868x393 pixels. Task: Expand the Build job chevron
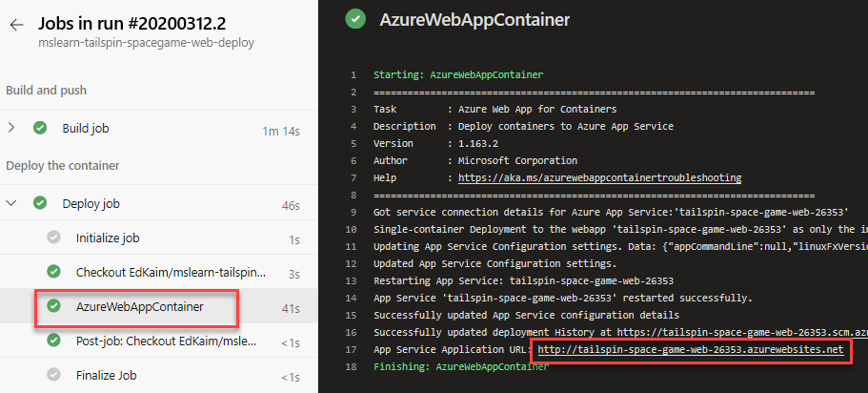(11, 128)
